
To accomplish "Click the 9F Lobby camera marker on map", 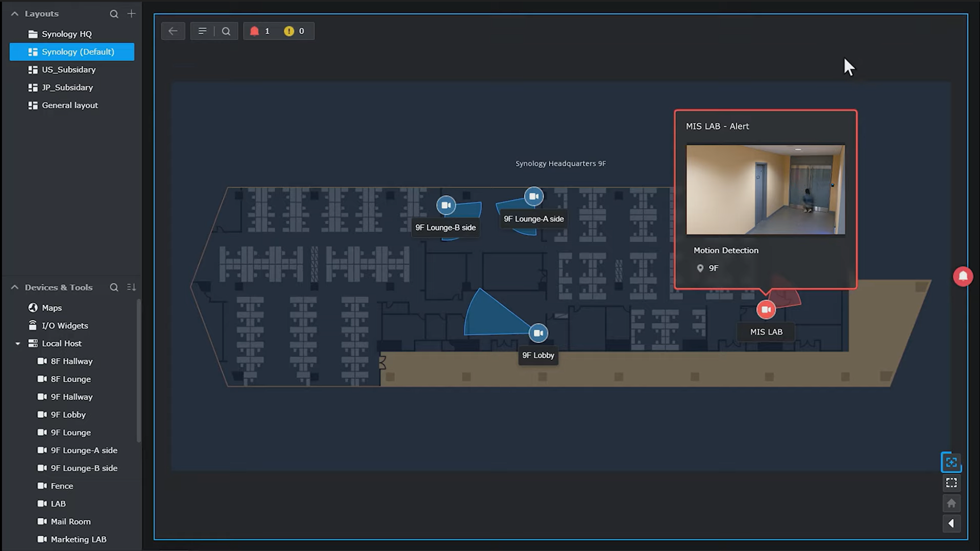I will click(538, 333).
